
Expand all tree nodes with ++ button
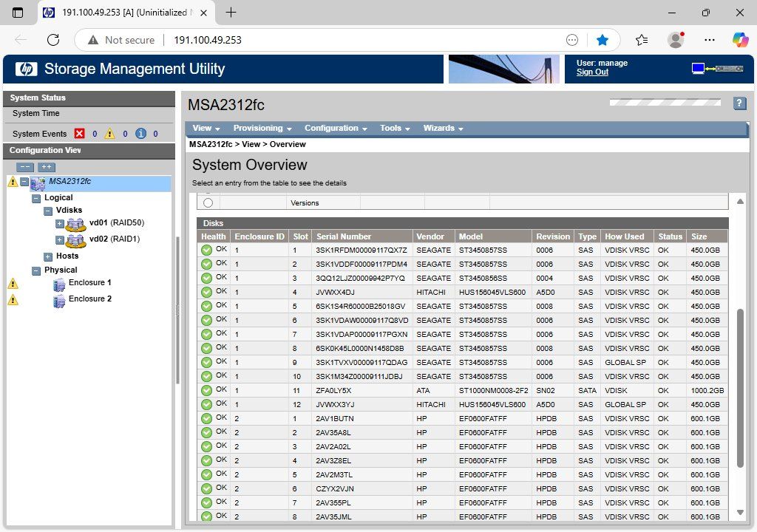tap(47, 167)
